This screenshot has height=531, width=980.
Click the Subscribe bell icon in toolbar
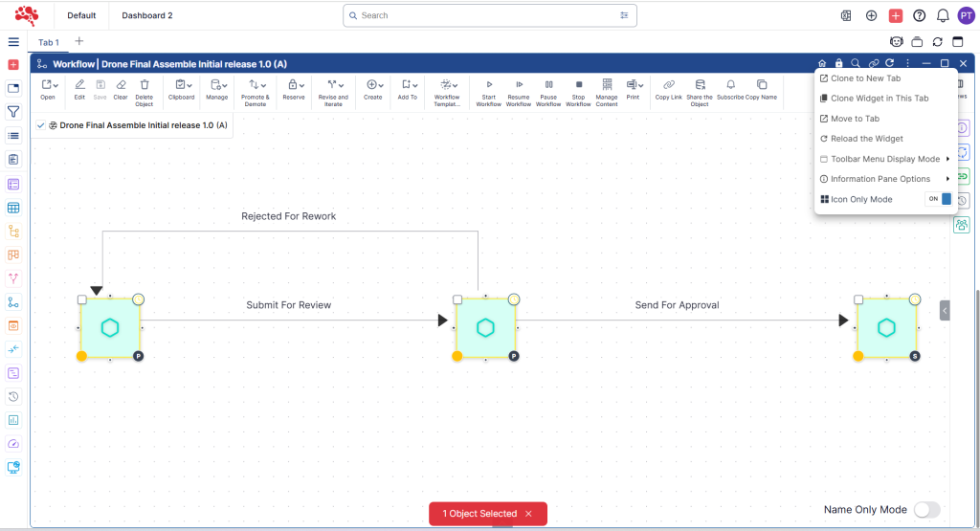click(x=730, y=85)
